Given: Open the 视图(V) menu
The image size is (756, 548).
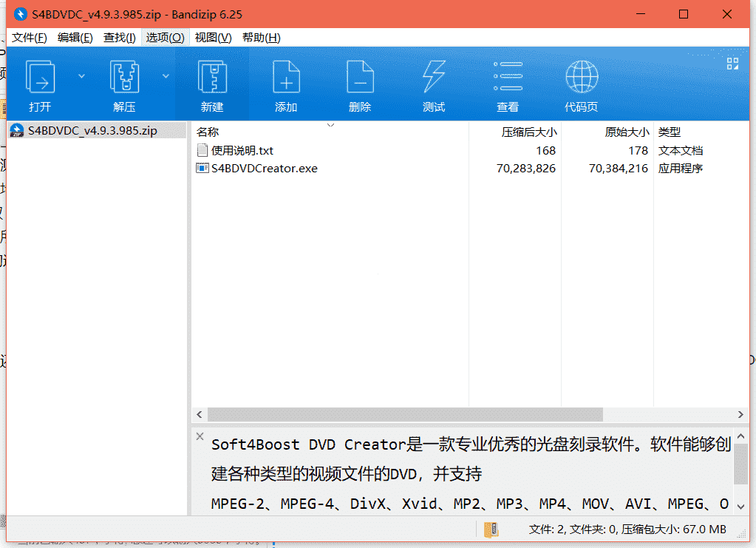Looking at the screenshot, I should coord(213,38).
